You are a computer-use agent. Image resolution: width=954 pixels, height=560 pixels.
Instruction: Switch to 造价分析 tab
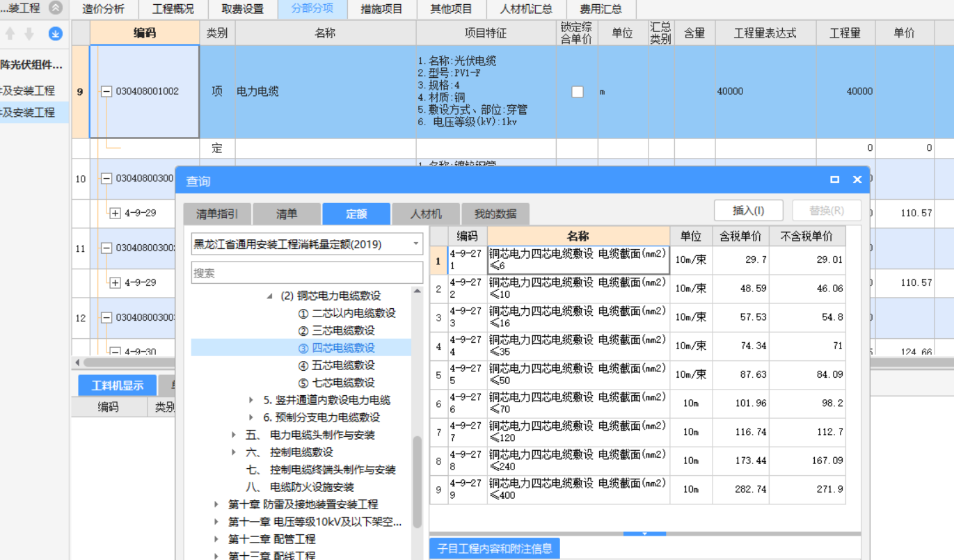(104, 9)
